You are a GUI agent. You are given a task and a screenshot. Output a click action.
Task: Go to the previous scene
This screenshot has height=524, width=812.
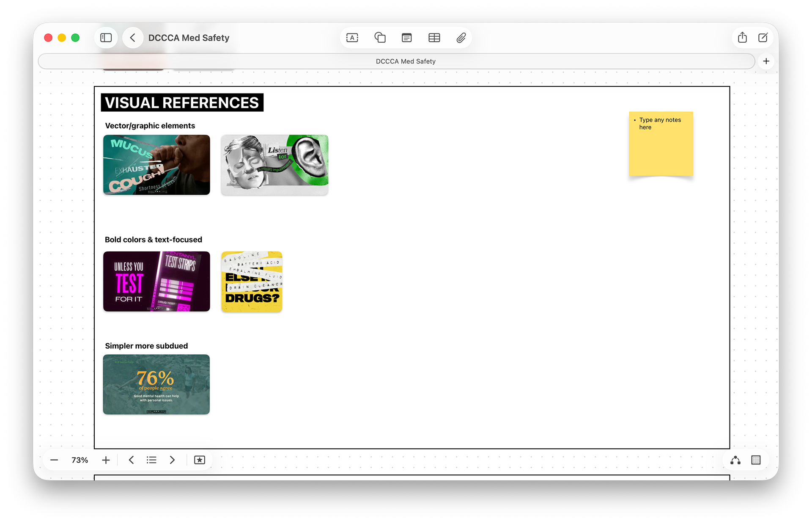pyautogui.click(x=131, y=460)
